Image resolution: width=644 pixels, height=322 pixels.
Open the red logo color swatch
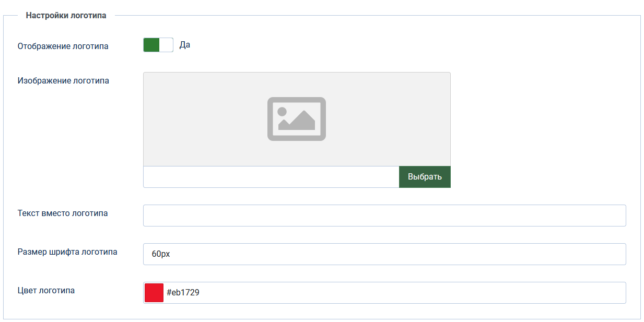pyautogui.click(x=154, y=293)
